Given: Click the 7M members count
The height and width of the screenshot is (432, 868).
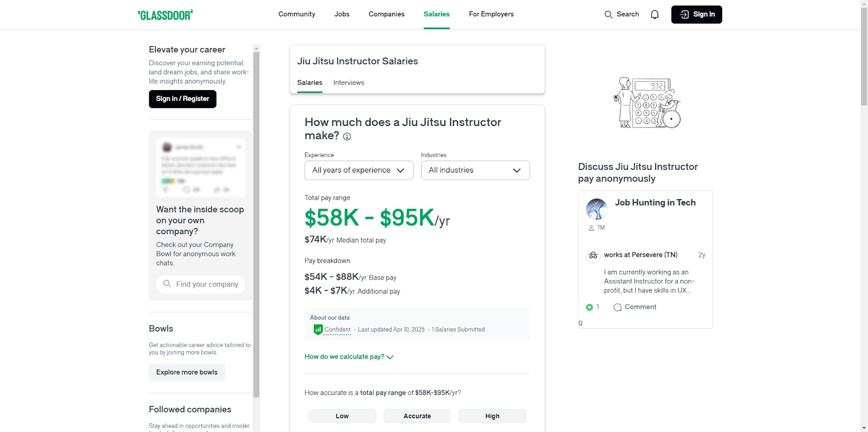Looking at the screenshot, I should click(601, 228).
